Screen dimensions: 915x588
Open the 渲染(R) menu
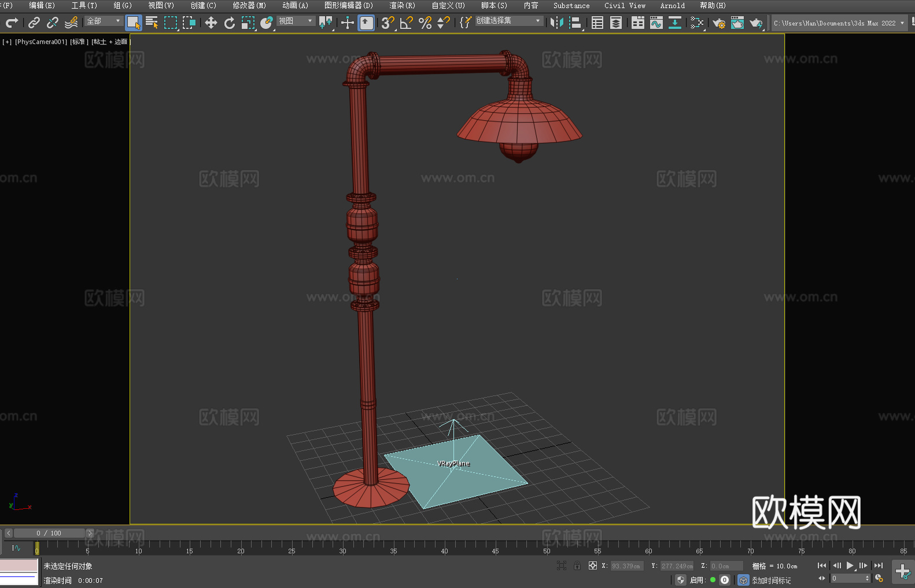pyautogui.click(x=402, y=6)
